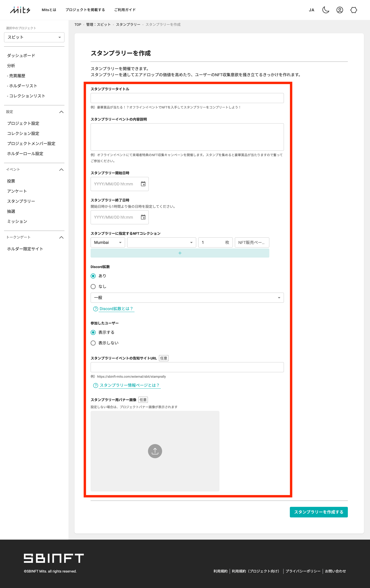Switch the JA language selector
This screenshot has width=370, height=588.
[x=311, y=10]
